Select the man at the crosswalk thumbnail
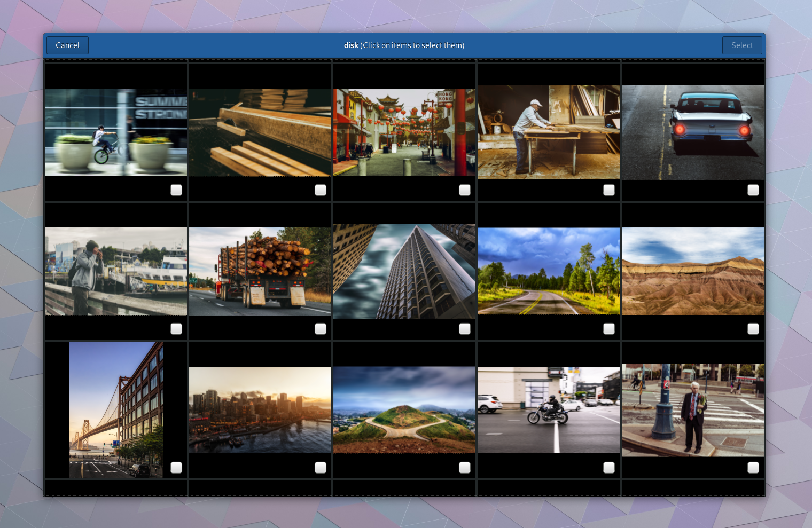812x528 pixels. 692,409
